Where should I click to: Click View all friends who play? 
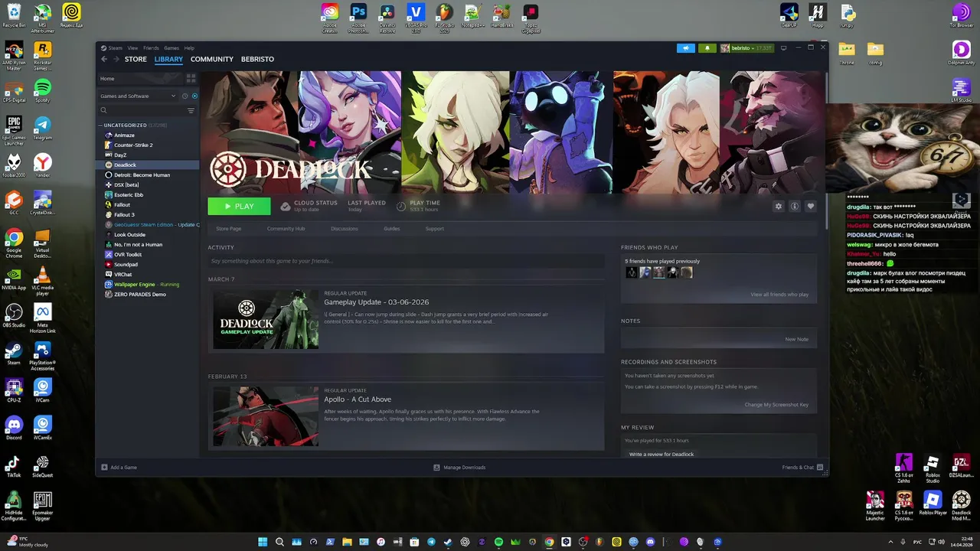(x=779, y=295)
